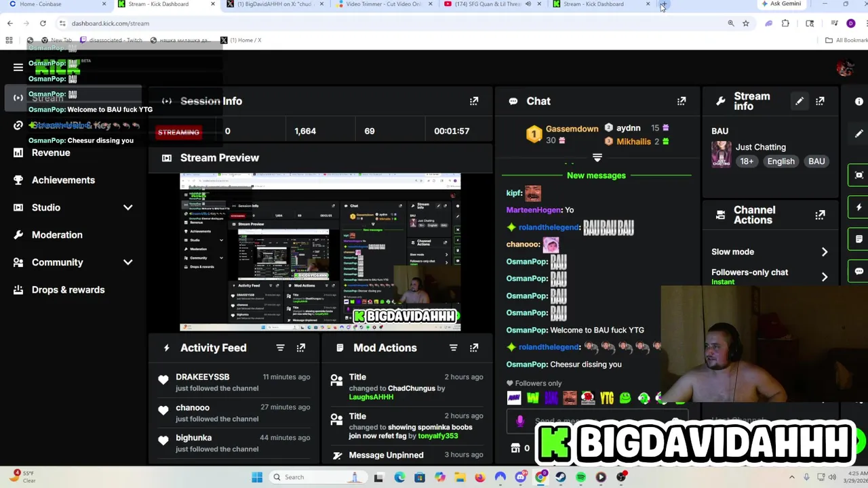Click the Achievements trophy icon

pos(18,180)
